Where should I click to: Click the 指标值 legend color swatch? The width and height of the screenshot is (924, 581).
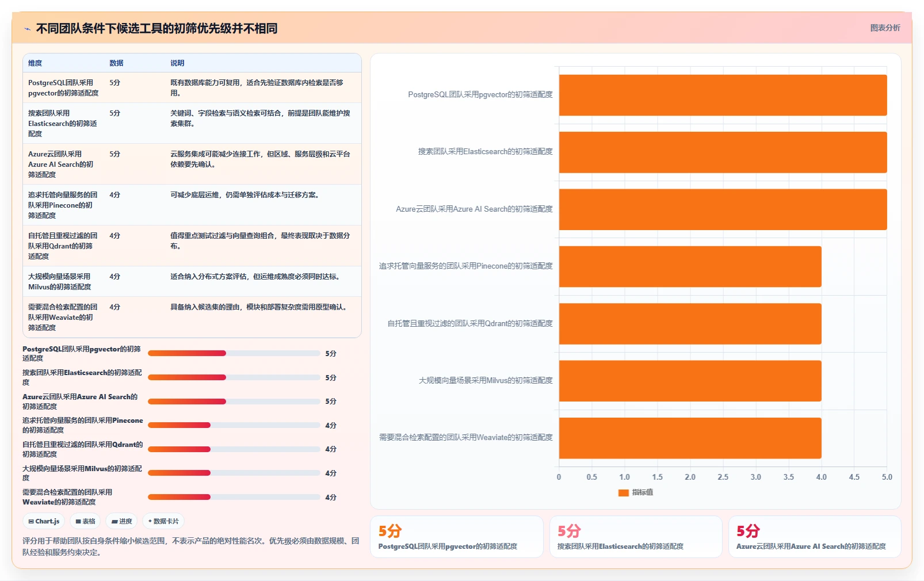pyautogui.click(x=623, y=492)
